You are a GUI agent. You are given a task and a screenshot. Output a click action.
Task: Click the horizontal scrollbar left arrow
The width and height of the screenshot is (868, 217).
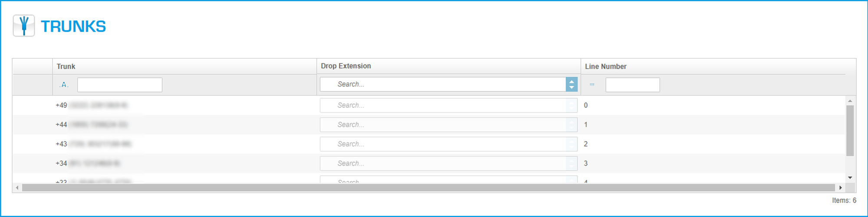tap(17, 188)
